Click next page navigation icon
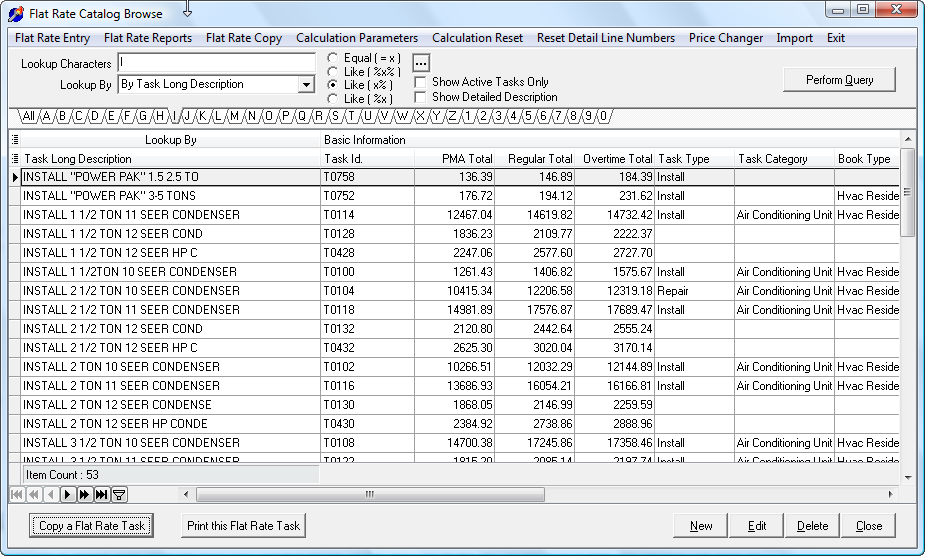Screen dimensions: 925x556 (85, 495)
